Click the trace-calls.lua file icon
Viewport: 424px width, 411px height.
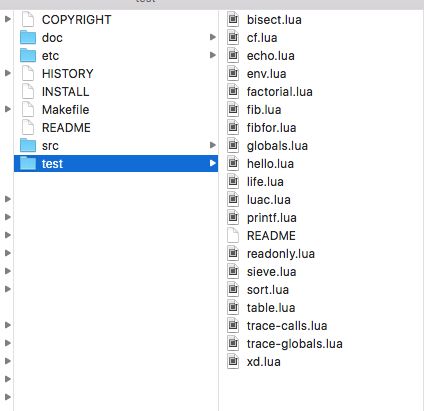click(x=233, y=325)
